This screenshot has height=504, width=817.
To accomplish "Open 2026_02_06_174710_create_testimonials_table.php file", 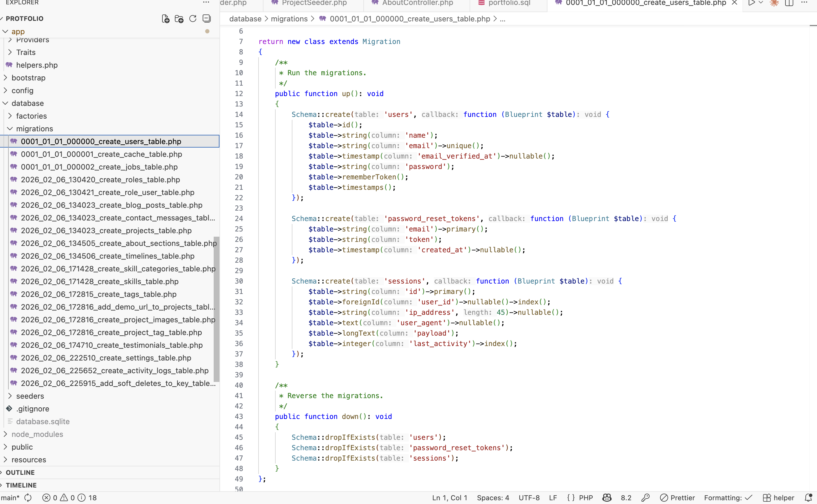I will click(112, 345).
